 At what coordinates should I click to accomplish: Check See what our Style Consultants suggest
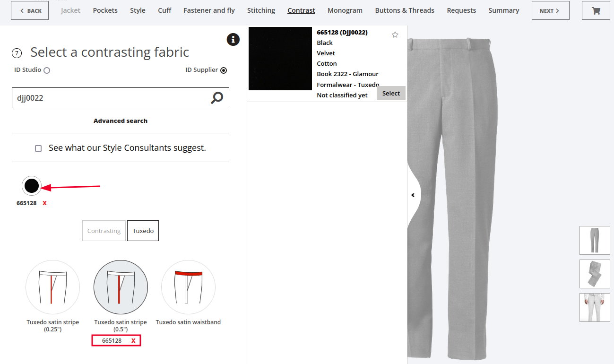(38, 148)
